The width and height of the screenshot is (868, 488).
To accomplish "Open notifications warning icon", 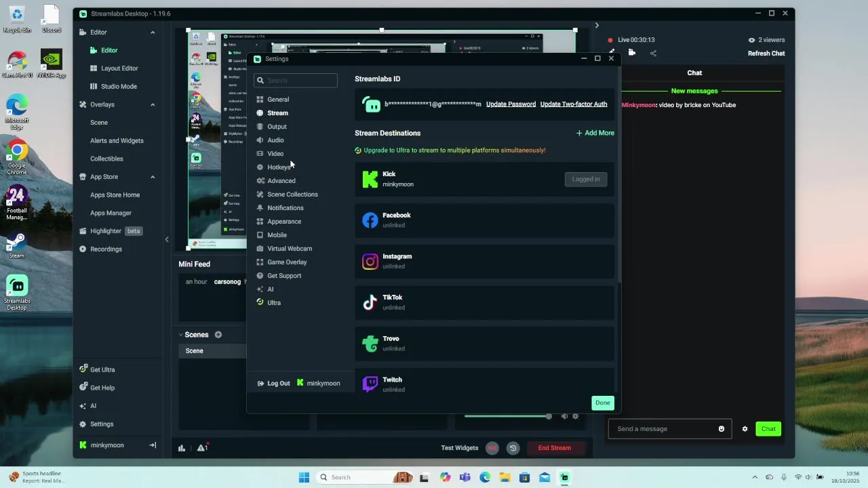I will 202,448.
